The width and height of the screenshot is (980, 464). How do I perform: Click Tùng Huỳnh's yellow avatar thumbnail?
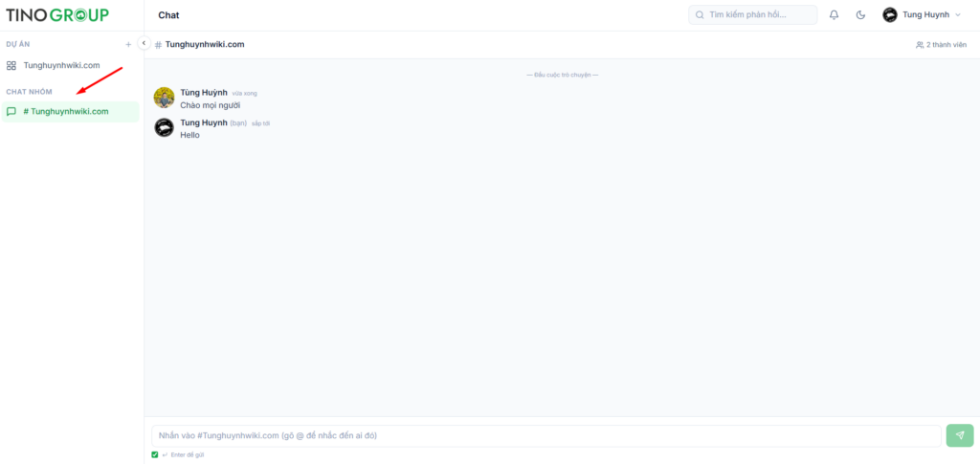point(165,98)
